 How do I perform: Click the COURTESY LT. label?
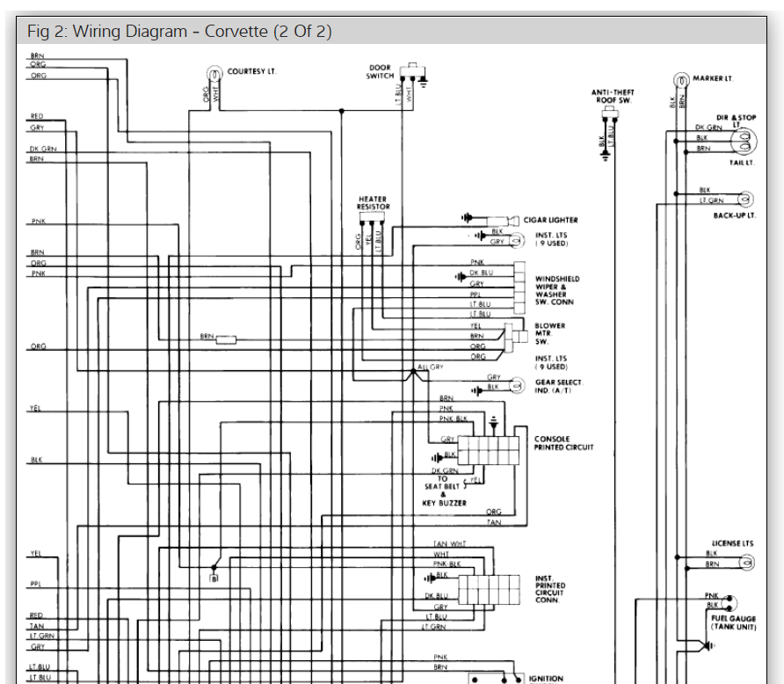pyautogui.click(x=251, y=71)
